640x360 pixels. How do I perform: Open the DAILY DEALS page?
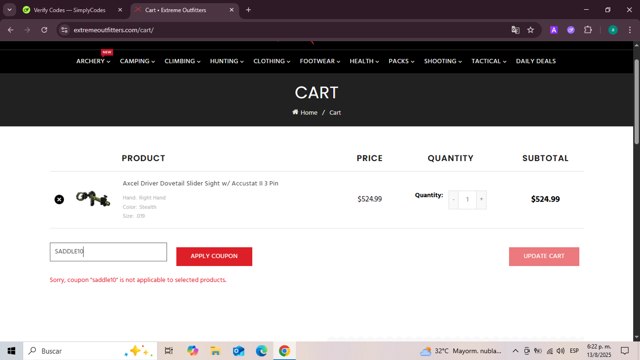pyautogui.click(x=536, y=61)
